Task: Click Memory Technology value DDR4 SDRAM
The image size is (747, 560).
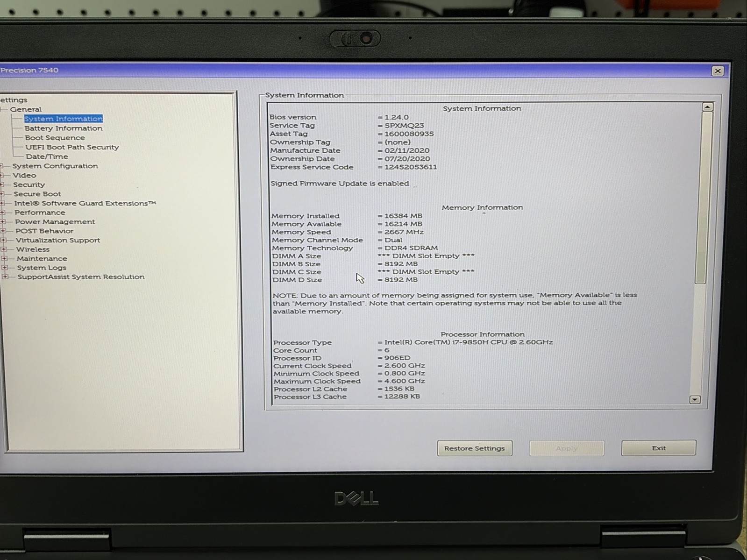Action: (411, 248)
